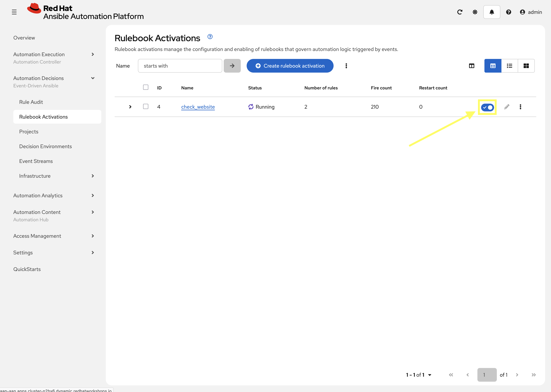Refresh the page using the reload icon
The width and height of the screenshot is (551, 392).
coord(460,12)
